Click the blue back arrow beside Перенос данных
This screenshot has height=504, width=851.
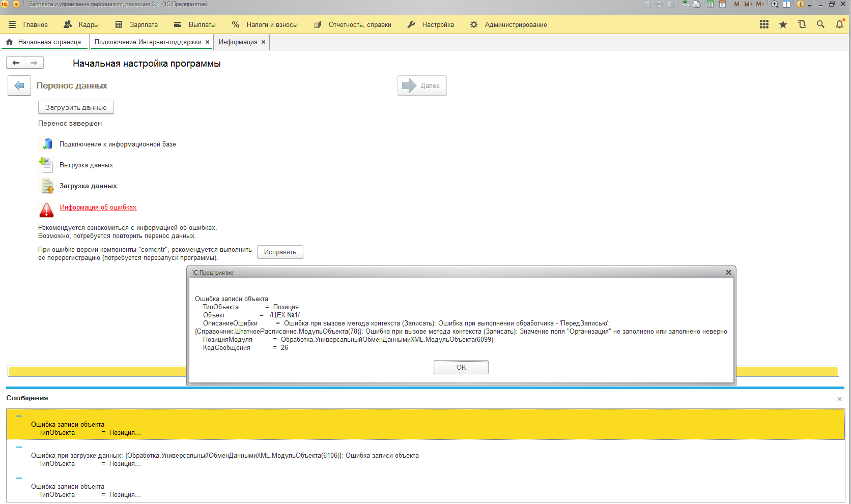click(19, 86)
